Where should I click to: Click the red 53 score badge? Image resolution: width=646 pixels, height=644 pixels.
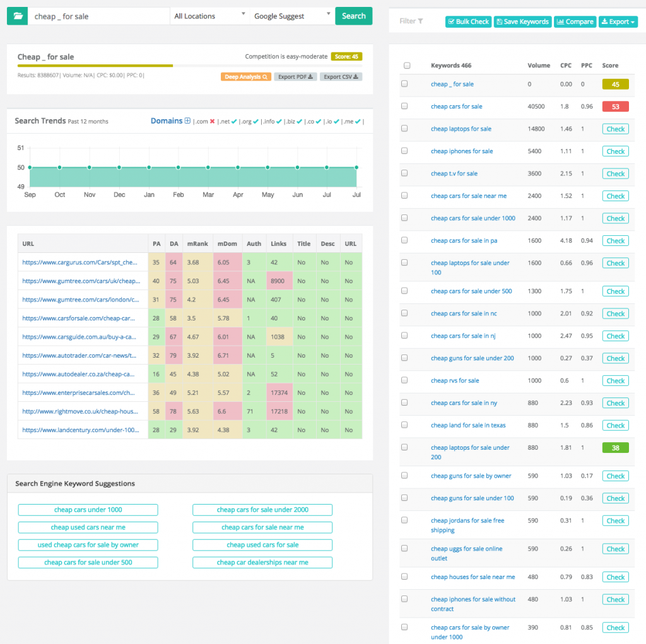point(616,107)
